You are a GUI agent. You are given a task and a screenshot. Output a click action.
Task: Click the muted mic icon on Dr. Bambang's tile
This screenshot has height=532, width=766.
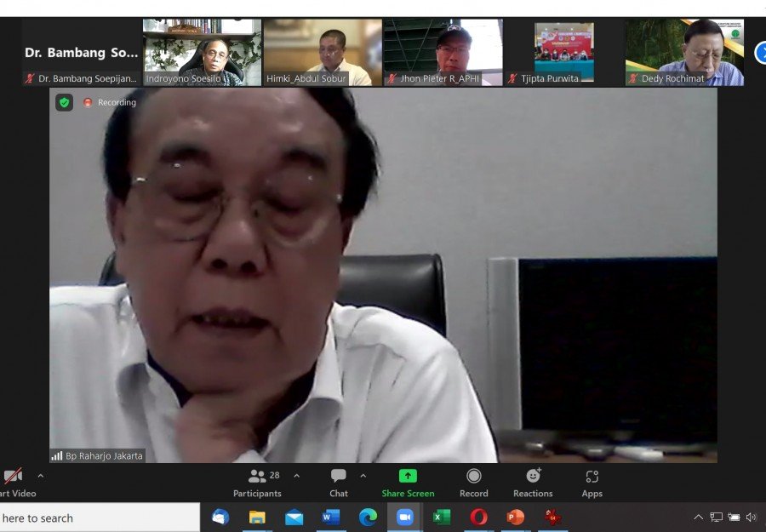(x=30, y=78)
